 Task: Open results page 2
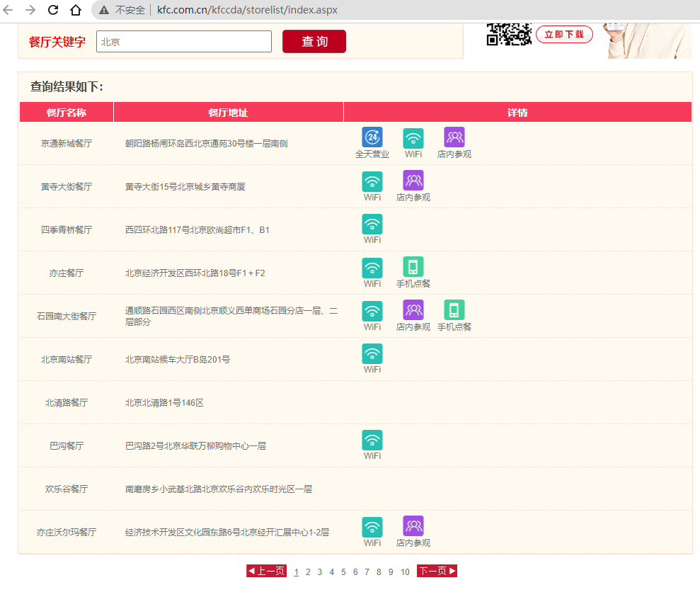tap(308, 572)
